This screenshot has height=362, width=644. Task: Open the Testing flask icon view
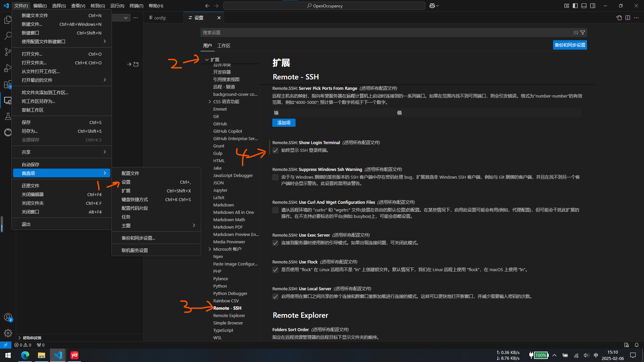pos(8,116)
